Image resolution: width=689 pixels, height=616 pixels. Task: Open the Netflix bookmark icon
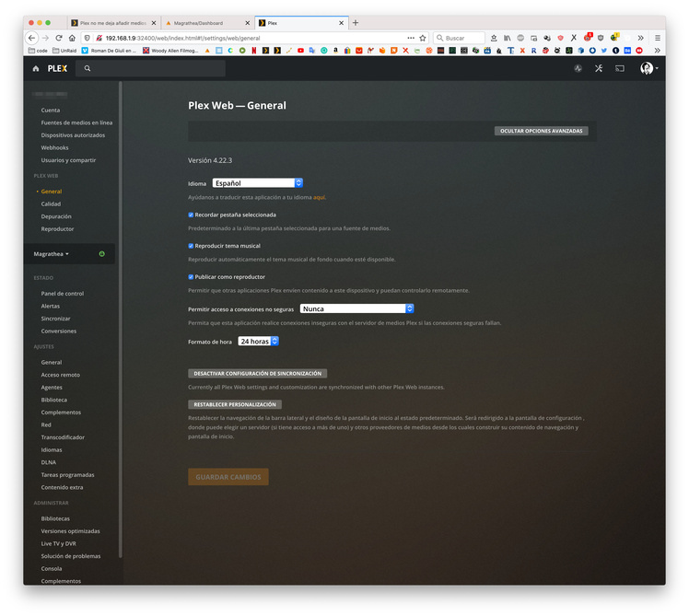(x=254, y=51)
